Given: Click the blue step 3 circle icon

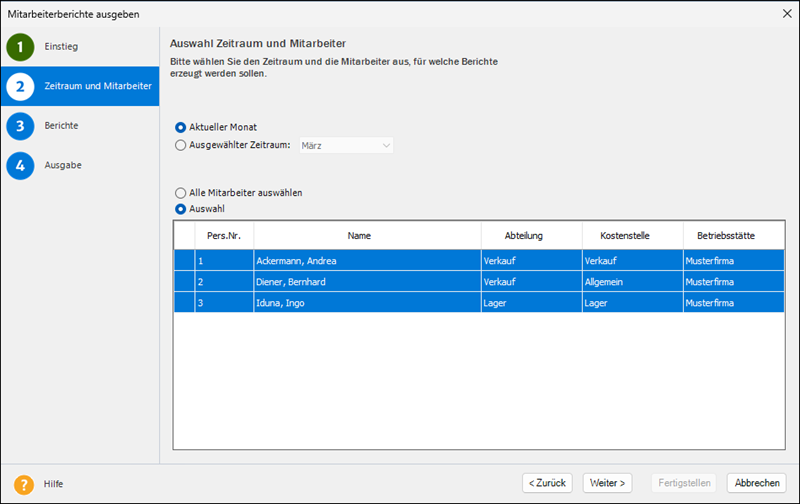Looking at the screenshot, I should (20, 126).
